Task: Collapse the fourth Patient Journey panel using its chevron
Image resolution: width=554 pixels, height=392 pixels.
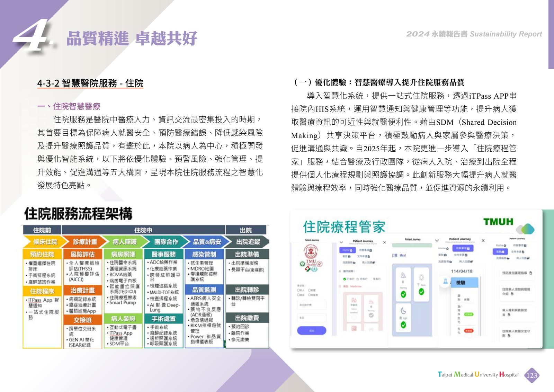Action: (437, 240)
